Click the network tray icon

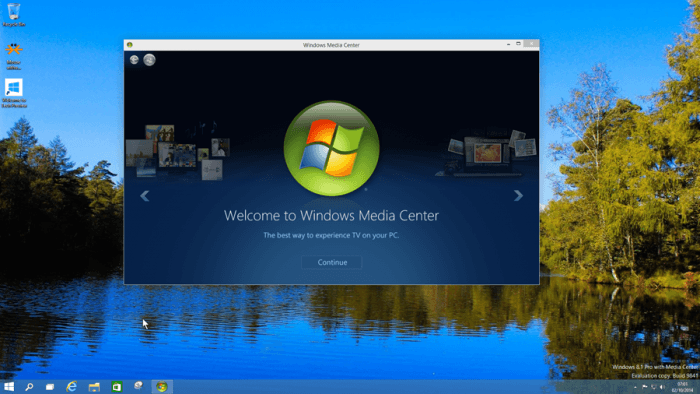654,387
